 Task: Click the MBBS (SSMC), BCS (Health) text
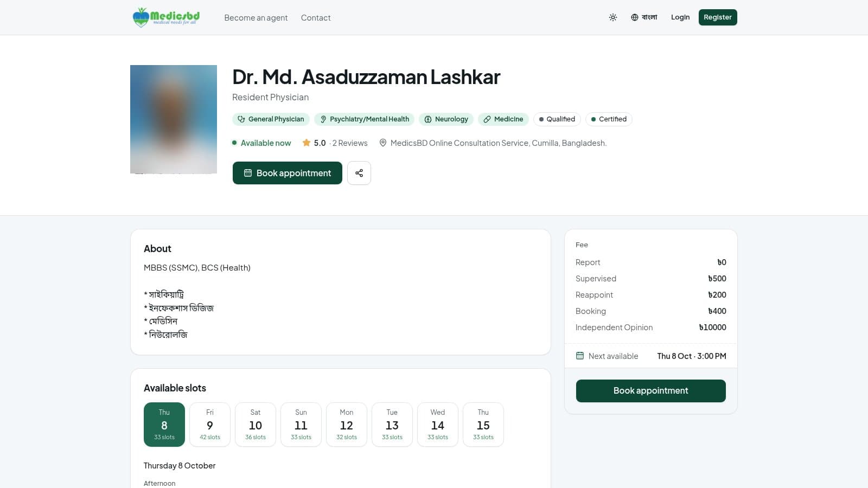tap(197, 268)
